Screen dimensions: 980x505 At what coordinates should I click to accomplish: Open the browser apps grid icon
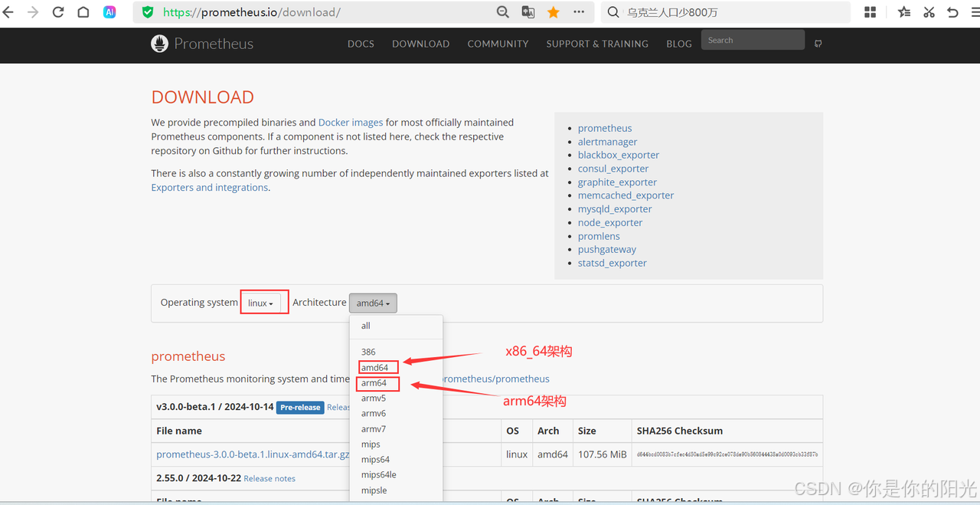click(871, 12)
